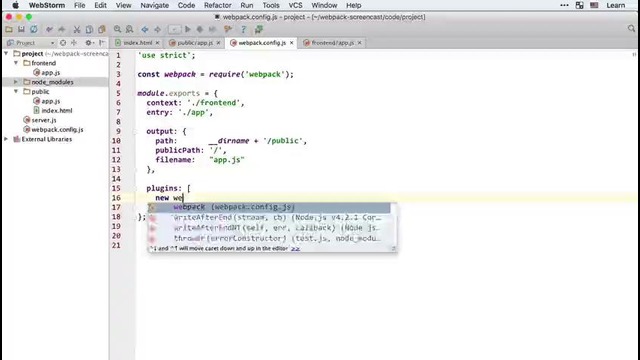Open the Project panel gear settings

pos(89,43)
